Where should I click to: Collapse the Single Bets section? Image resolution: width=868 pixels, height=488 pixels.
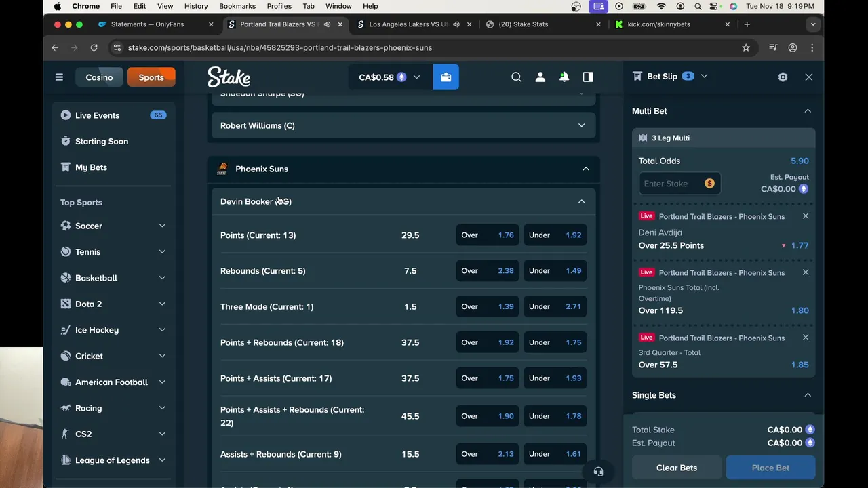(x=808, y=395)
